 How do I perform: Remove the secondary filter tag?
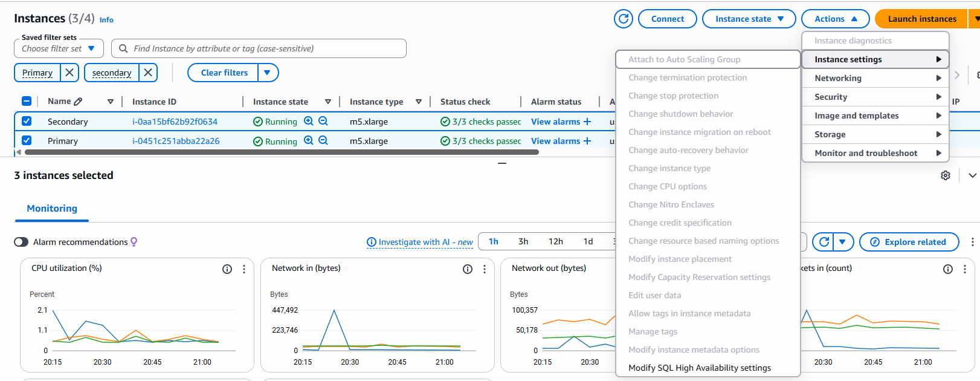pos(148,73)
